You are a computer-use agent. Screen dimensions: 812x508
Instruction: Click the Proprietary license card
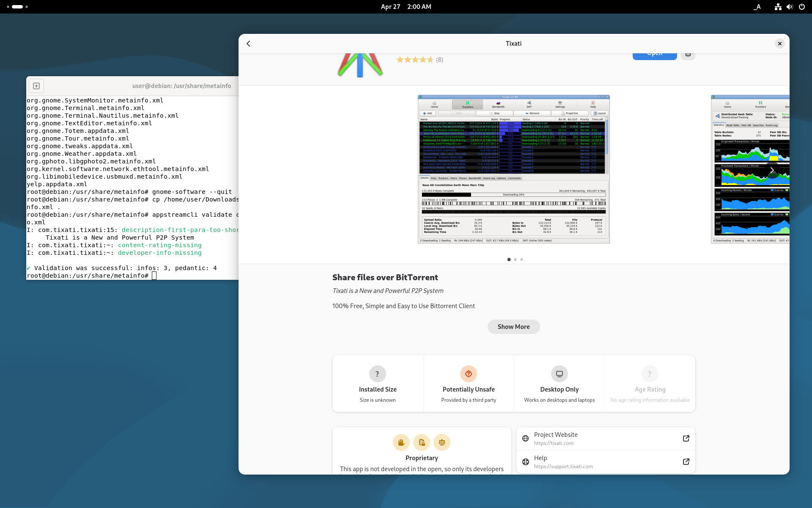coord(422,451)
